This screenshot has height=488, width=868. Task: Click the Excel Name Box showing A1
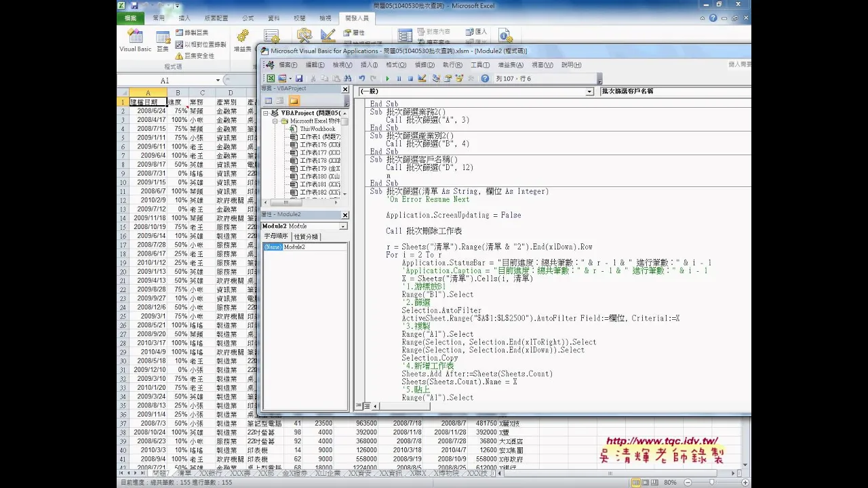pos(165,81)
